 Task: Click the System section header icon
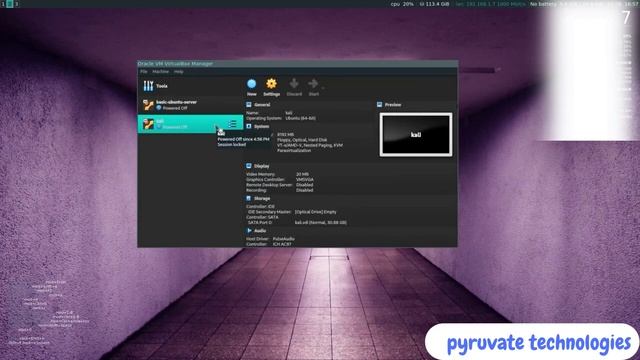point(249,126)
